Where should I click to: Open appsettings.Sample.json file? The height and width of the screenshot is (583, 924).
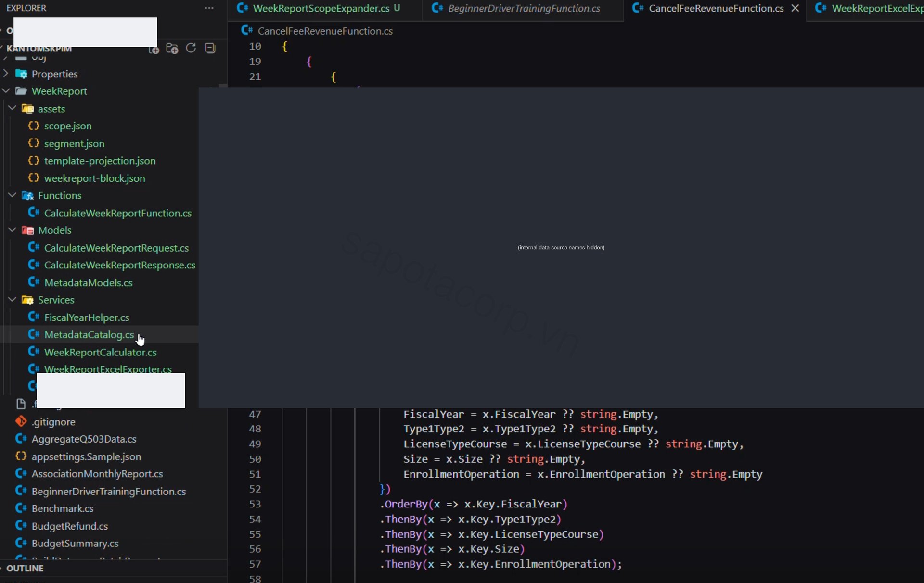[x=86, y=456]
